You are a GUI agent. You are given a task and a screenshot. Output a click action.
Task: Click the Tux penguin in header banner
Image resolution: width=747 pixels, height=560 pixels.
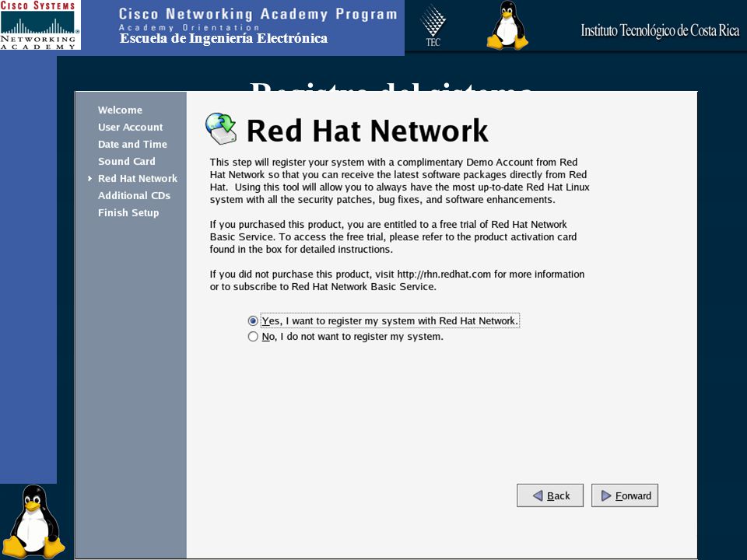click(x=507, y=25)
